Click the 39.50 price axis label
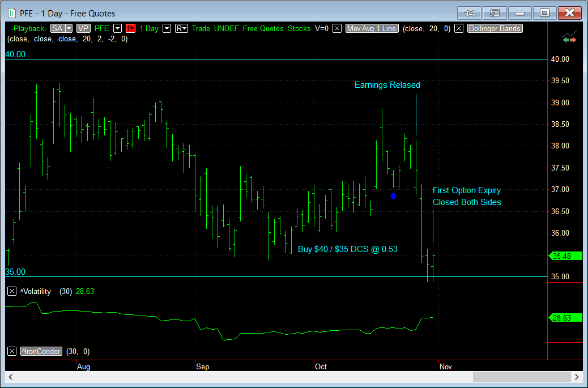Screen dimensions: 588x388 coord(560,81)
